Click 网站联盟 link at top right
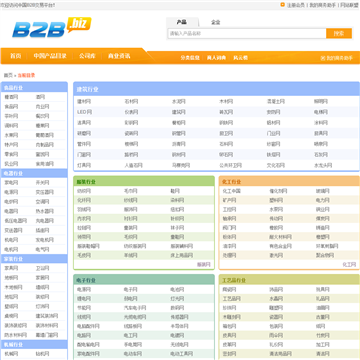This screenshot has width=360, height=360. tap(350, 5)
